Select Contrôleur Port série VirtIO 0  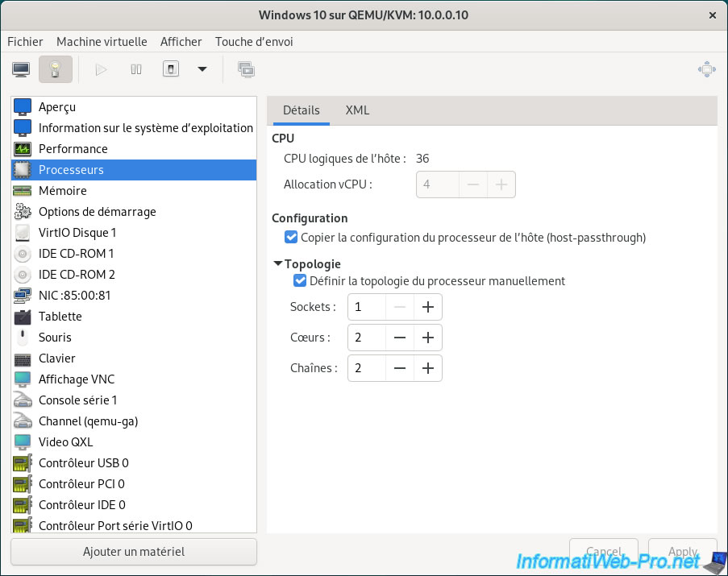[x=134, y=525]
